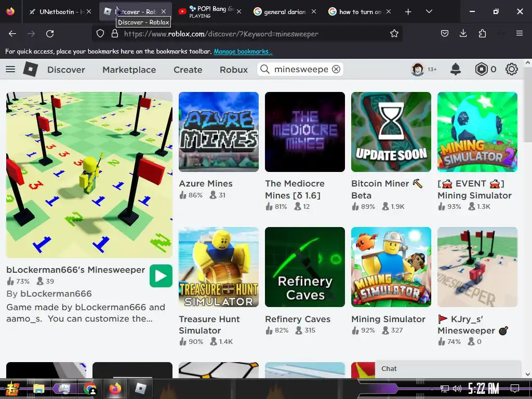
Task: Play bLockerman666's Minesweeper with green button
Action: [x=161, y=275]
